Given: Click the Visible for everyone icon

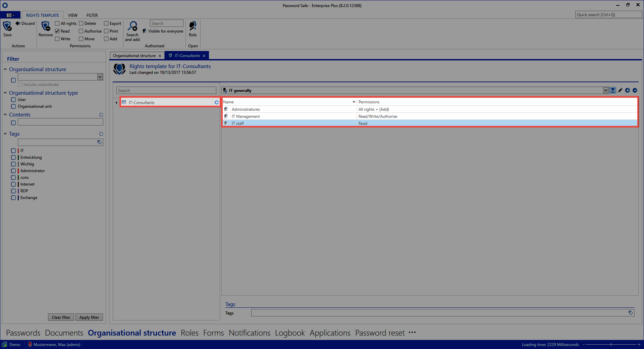Looking at the screenshot, I should [x=145, y=31].
